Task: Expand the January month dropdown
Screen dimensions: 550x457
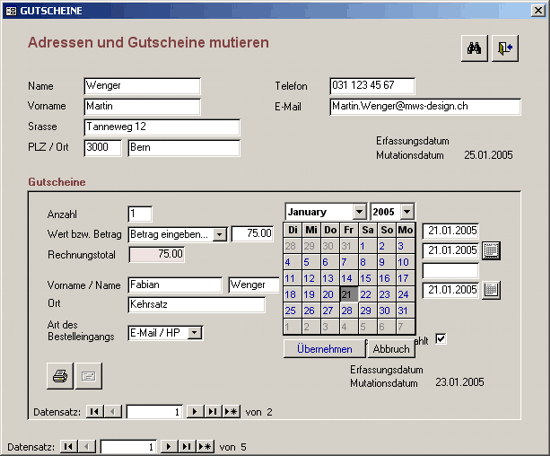Action: pyautogui.click(x=359, y=212)
